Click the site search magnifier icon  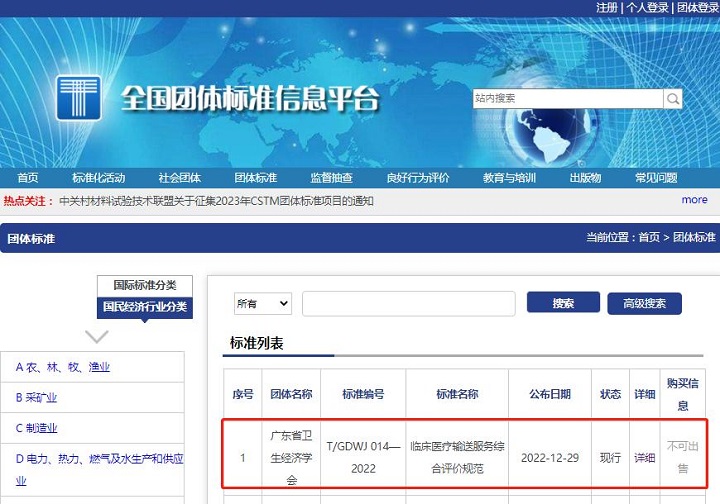coord(673,98)
